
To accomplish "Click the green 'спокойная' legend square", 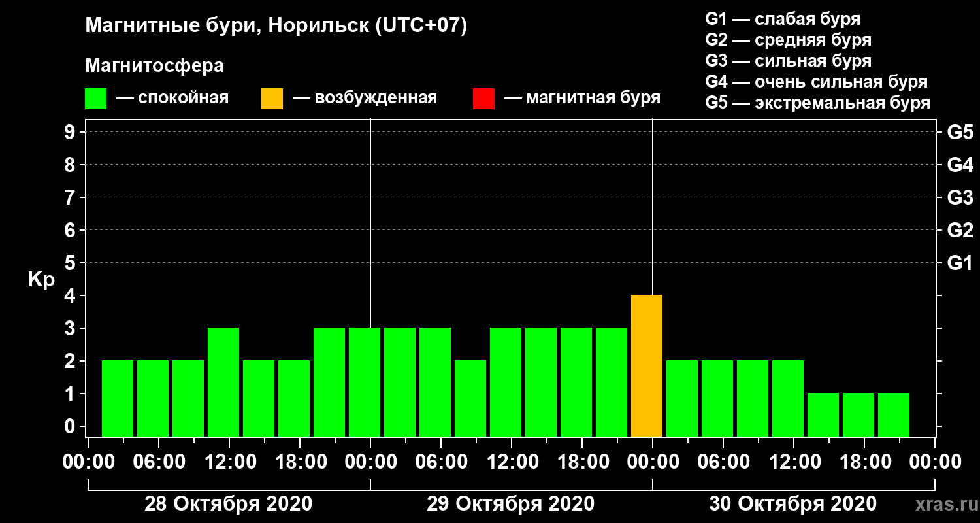I will coord(95,99).
